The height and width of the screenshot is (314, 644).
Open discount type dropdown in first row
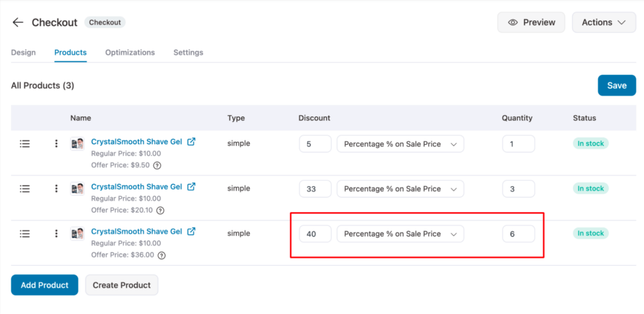click(400, 144)
